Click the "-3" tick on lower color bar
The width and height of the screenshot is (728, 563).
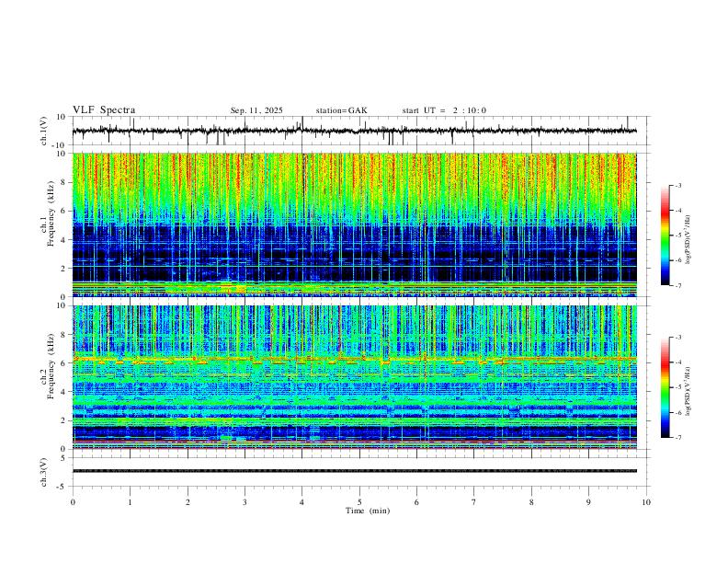pyautogui.click(x=677, y=338)
